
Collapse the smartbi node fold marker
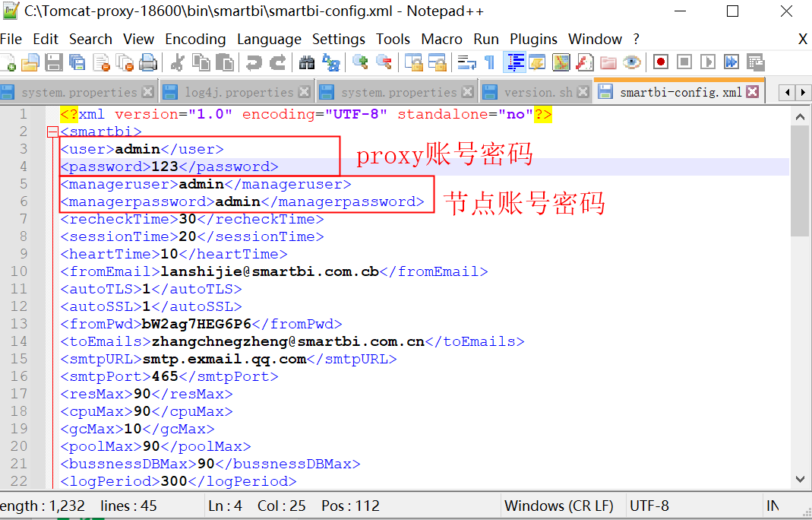pyautogui.click(x=52, y=132)
